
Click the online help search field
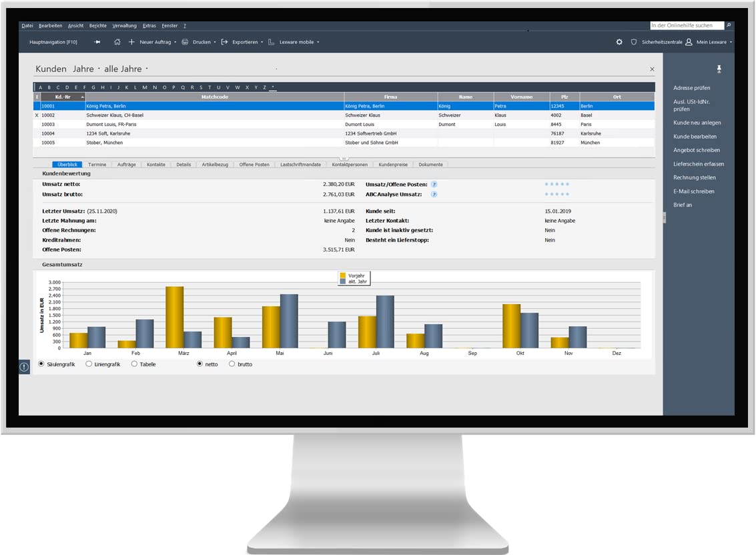pyautogui.click(x=687, y=25)
